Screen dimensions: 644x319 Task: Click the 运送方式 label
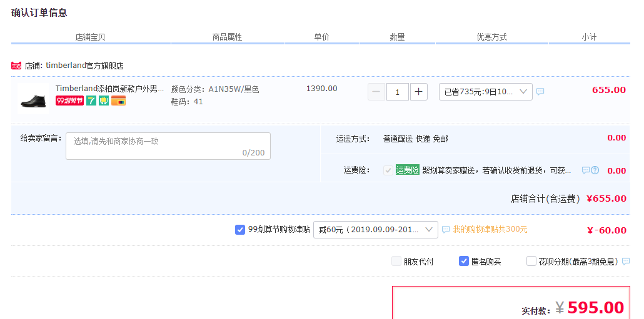pyautogui.click(x=353, y=139)
